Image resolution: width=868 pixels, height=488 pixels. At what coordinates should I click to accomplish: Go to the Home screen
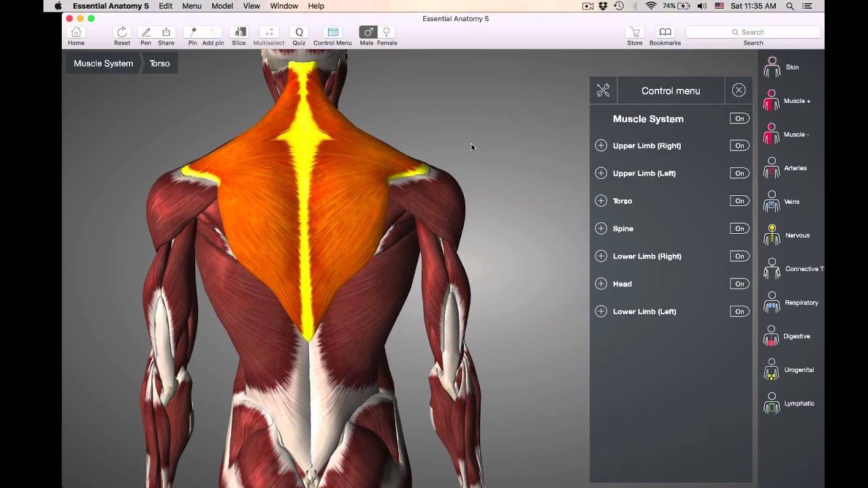coord(76,36)
